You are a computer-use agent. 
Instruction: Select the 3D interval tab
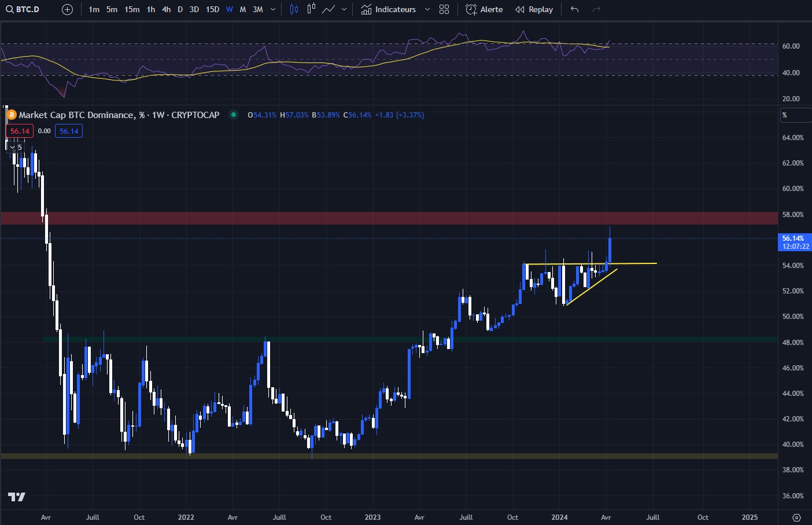[x=194, y=9]
